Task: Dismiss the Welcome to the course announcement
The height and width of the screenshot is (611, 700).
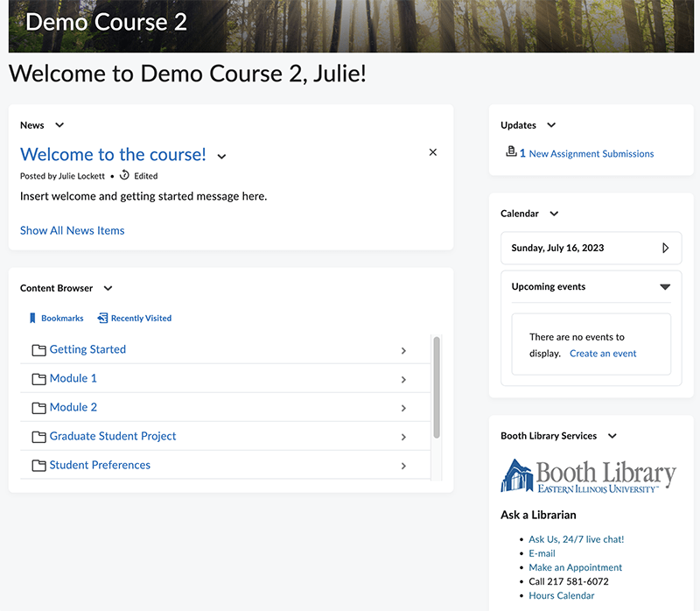Action: [x=432, y=152]
